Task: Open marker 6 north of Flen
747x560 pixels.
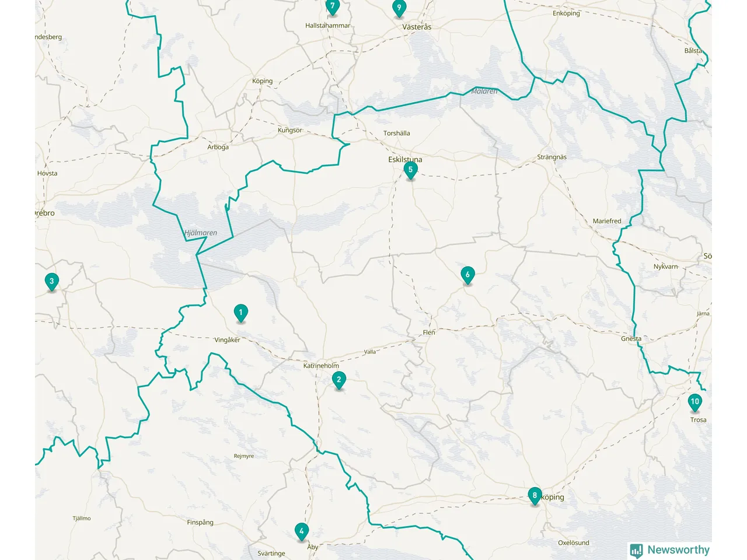Action: point(467,275)
